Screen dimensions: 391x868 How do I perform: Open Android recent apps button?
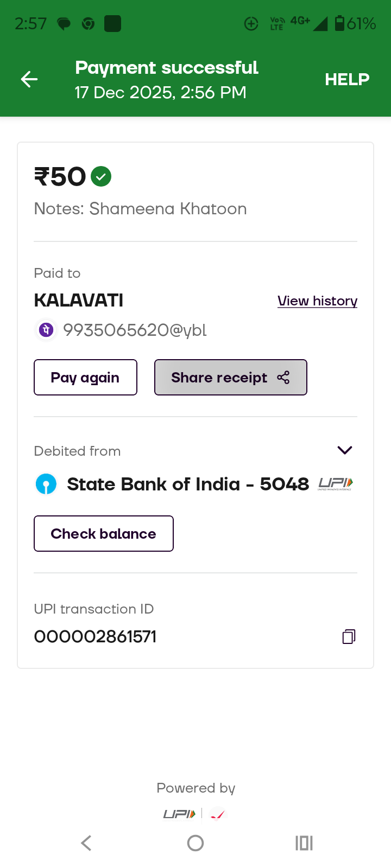pyautogui.click(x=304, y=843)
